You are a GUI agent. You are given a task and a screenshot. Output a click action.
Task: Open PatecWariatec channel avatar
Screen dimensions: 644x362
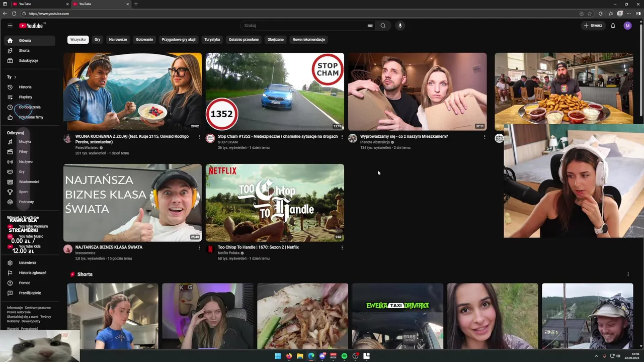(68, 138)
